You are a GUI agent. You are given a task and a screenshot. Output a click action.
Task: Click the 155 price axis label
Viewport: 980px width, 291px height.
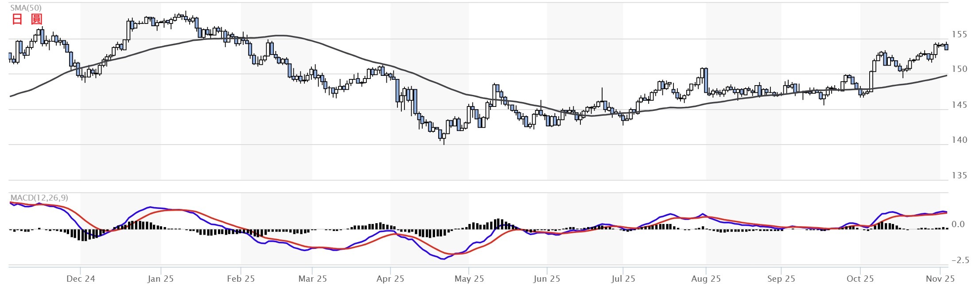959,34
